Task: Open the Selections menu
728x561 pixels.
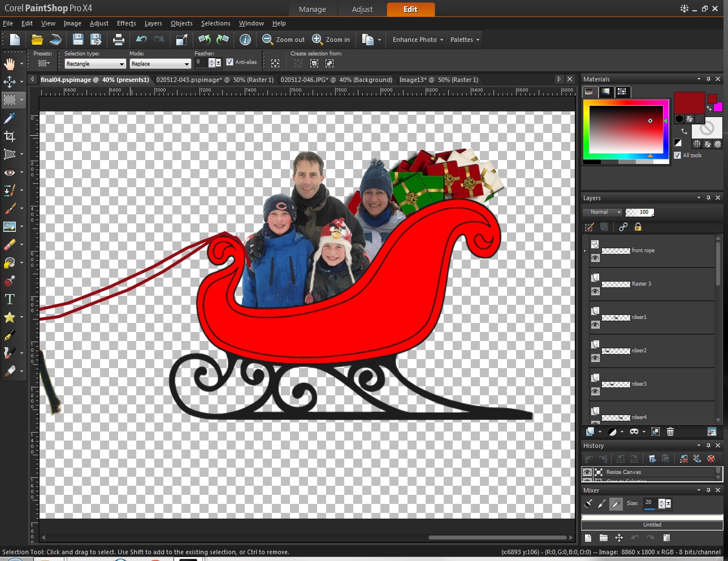Action: pos(216,23)
